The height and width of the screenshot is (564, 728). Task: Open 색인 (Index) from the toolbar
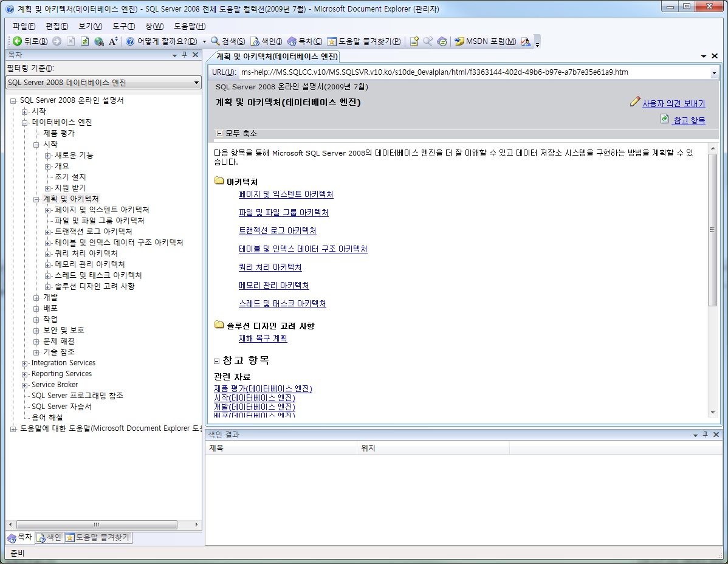coord(267,41)
